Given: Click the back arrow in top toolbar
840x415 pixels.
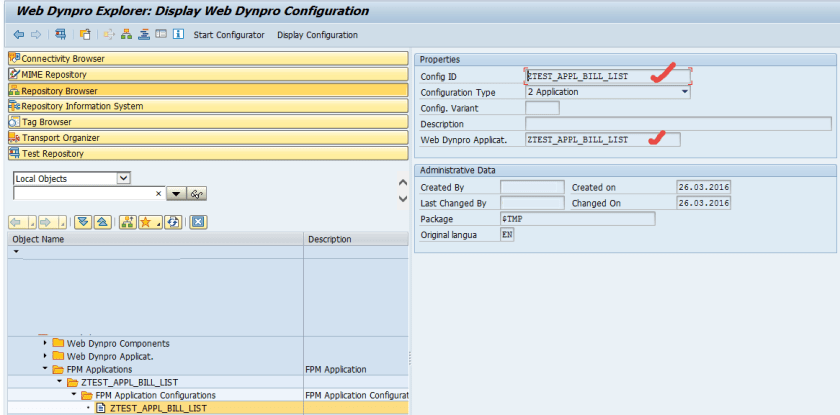Looking at the screenshot, I should 18,35.
